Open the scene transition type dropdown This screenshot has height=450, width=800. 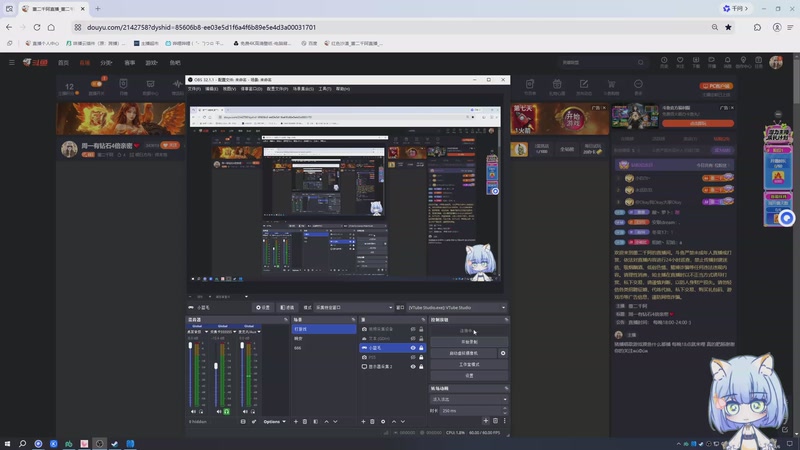click(469, 399)
